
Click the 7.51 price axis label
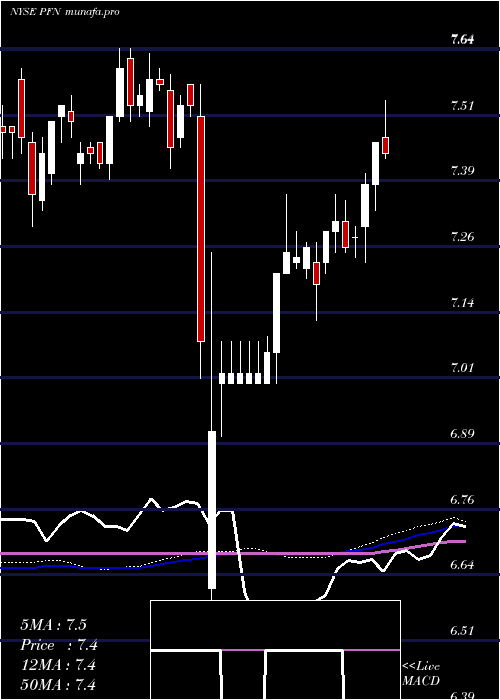tap(462, 106)
